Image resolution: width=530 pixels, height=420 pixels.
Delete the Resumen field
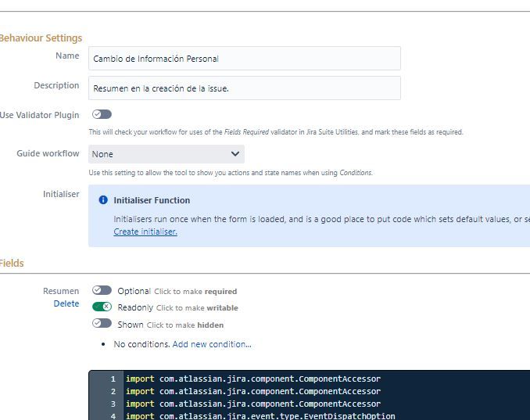[66, 303]
